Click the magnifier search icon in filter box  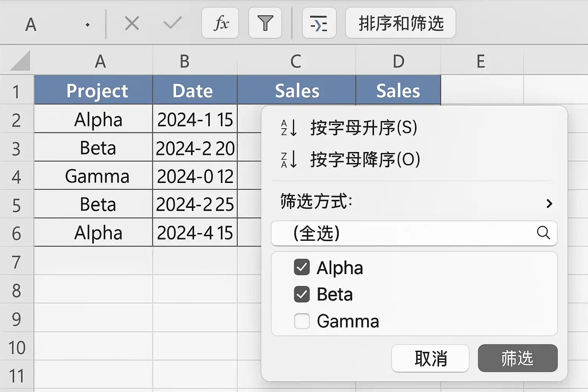[543, 232]
